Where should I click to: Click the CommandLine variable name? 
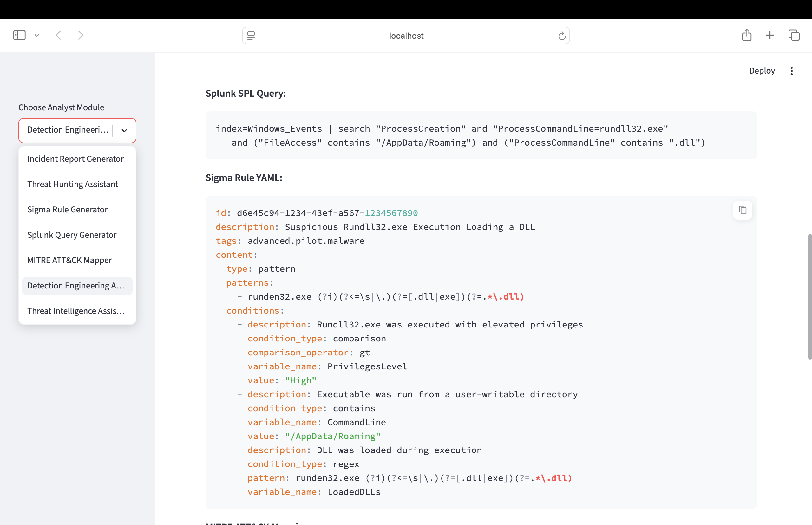point(357,422)
